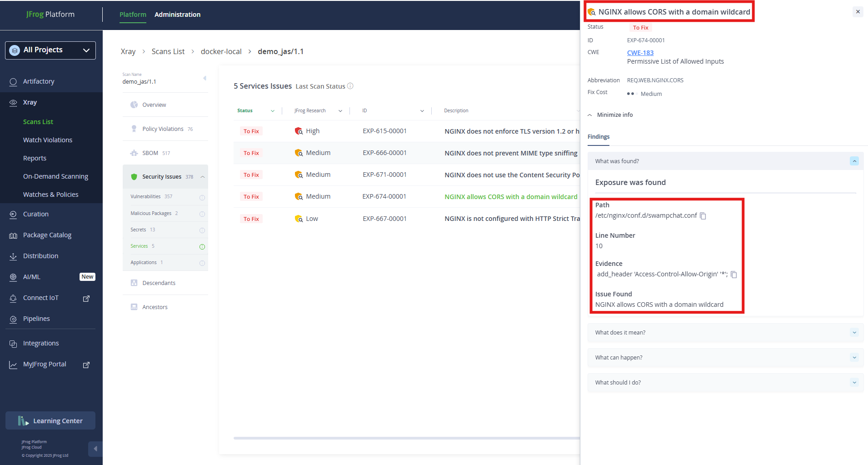Expand the 'What should I do?' section

coord(724,382)
